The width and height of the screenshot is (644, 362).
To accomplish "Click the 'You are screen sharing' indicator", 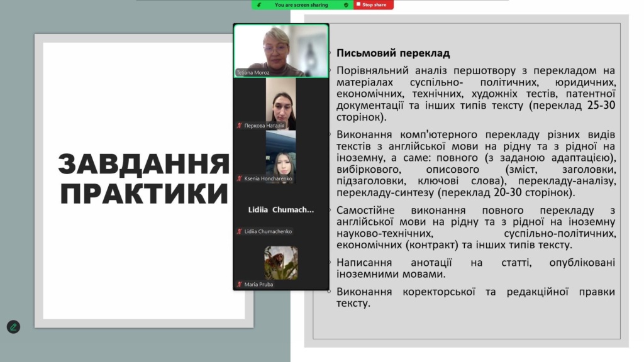I will (x=301, y=5).
